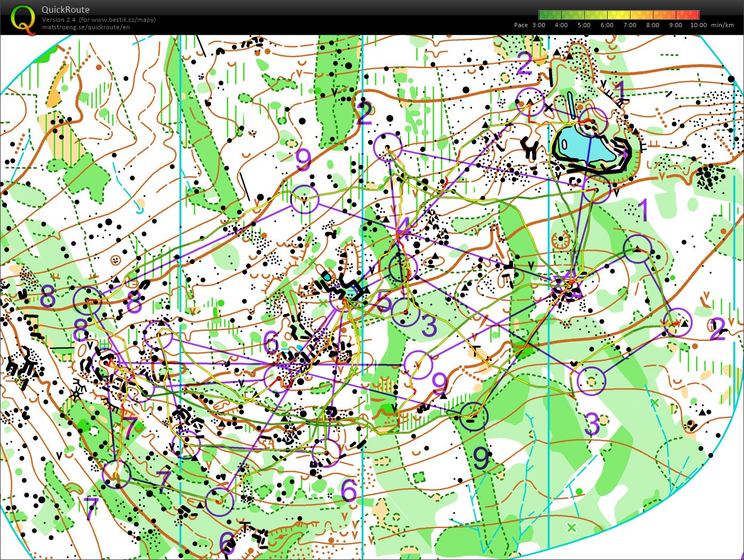The image size is (744, 560).
Task: Select the Version 2.4 label
Action: click(x=59, y=20)
